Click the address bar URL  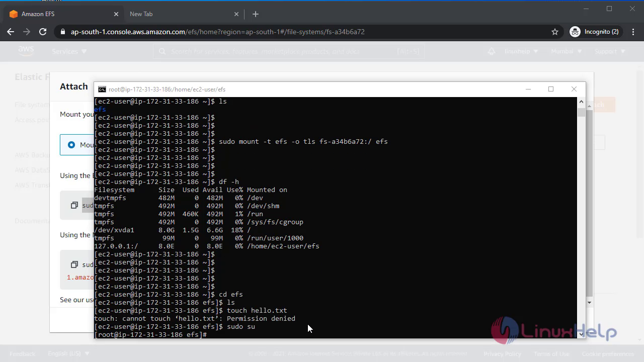pyautogui.click(x=217, y=32)
